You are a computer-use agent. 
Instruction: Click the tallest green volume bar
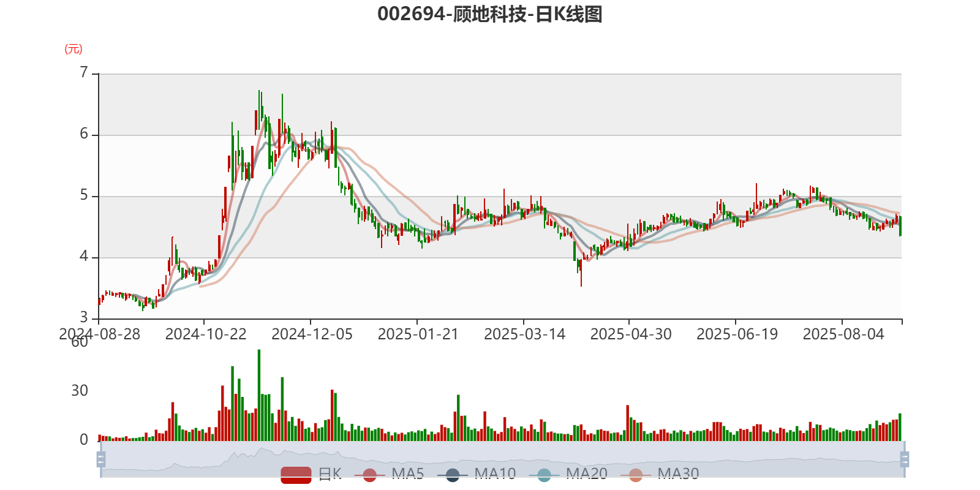click(259, 395)
